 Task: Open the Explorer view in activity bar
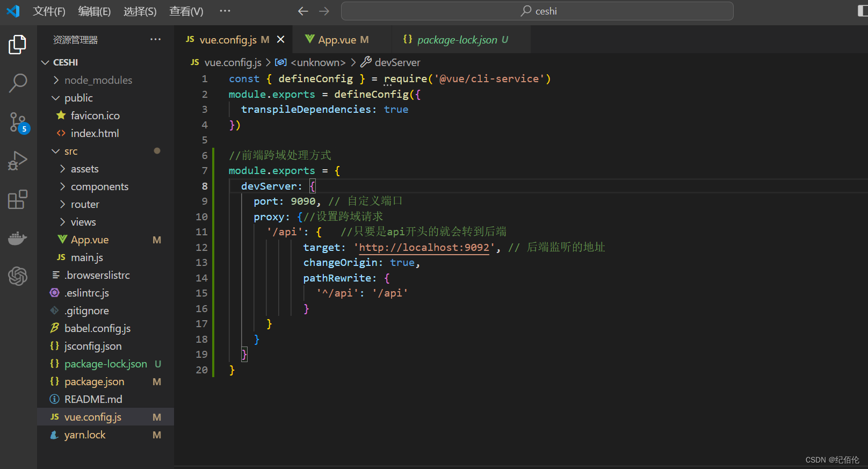point(18,45)
